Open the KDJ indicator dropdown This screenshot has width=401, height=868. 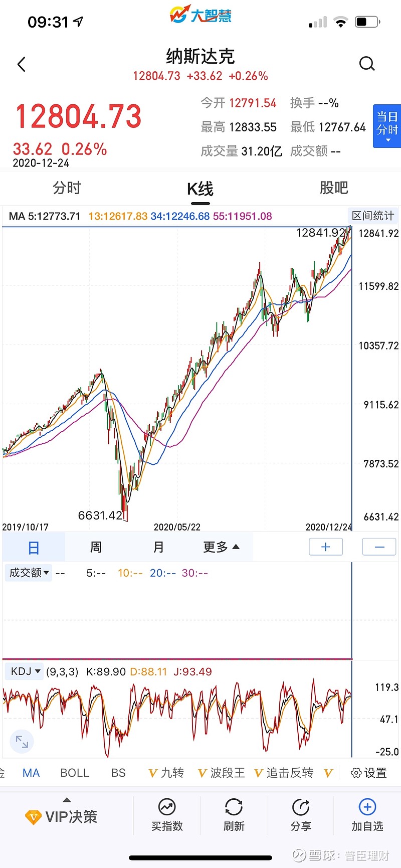coord(25,671)
